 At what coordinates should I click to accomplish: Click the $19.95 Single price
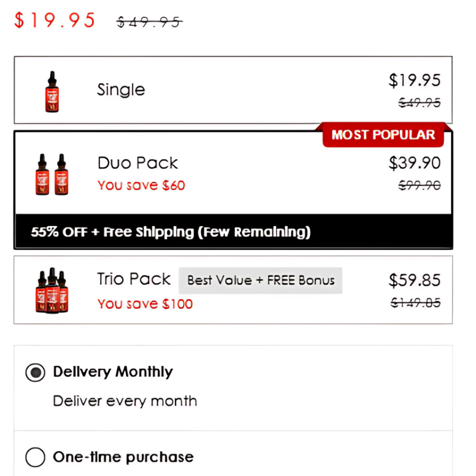[414, 80]
